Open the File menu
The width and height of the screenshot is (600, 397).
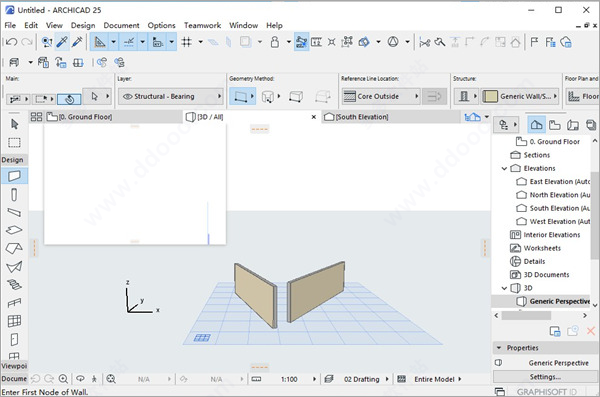point(10,25)
